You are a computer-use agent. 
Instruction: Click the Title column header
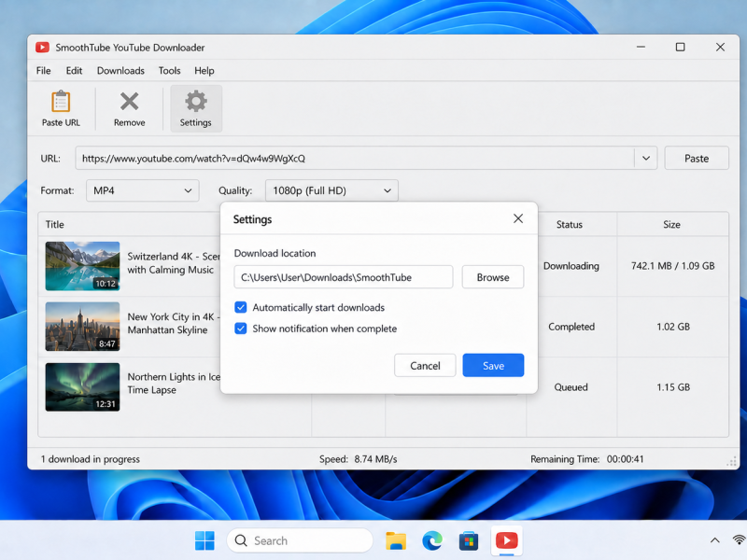(x=55, y=224)
